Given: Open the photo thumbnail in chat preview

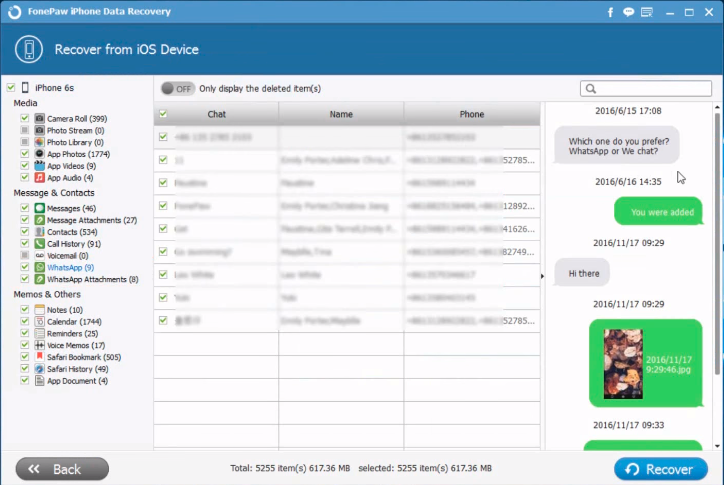Looking at the screenshot, I should [623, 364].
